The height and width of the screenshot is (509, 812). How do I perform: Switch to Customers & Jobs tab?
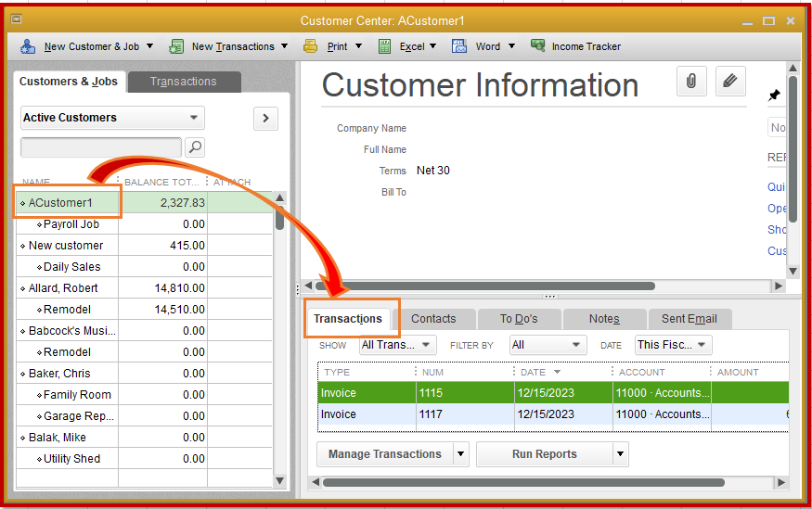pos(69,82)
